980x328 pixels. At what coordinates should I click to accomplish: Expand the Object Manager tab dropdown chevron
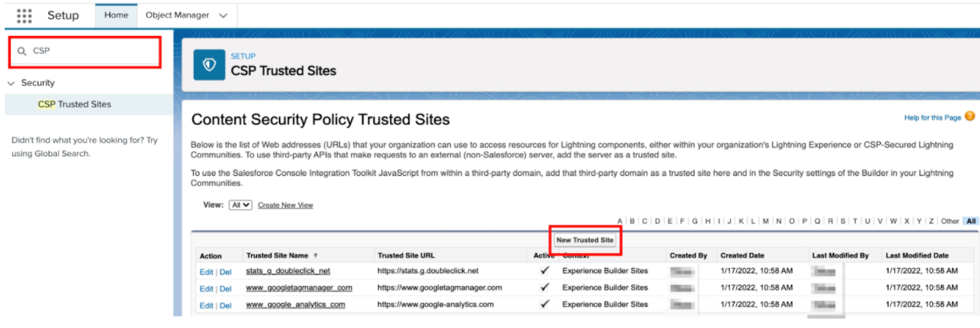point(224,16)
